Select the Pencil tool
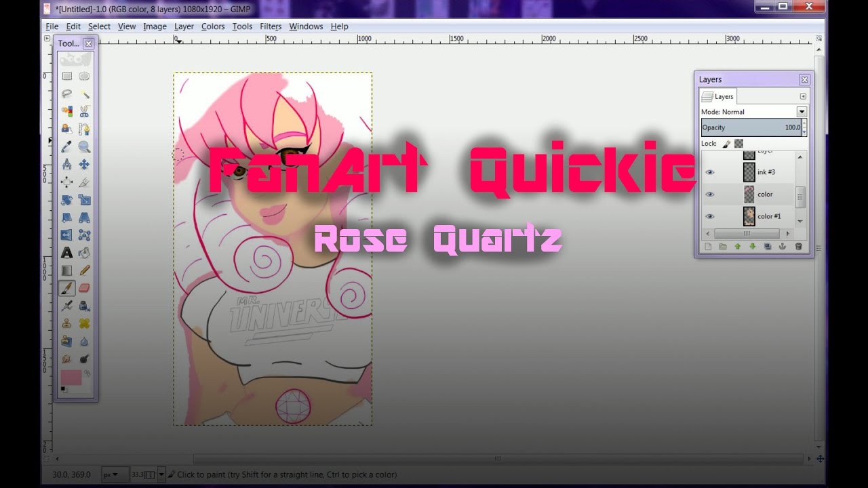Image resolution: width=868 pixels, height=488 pixels. pos(84,270)
